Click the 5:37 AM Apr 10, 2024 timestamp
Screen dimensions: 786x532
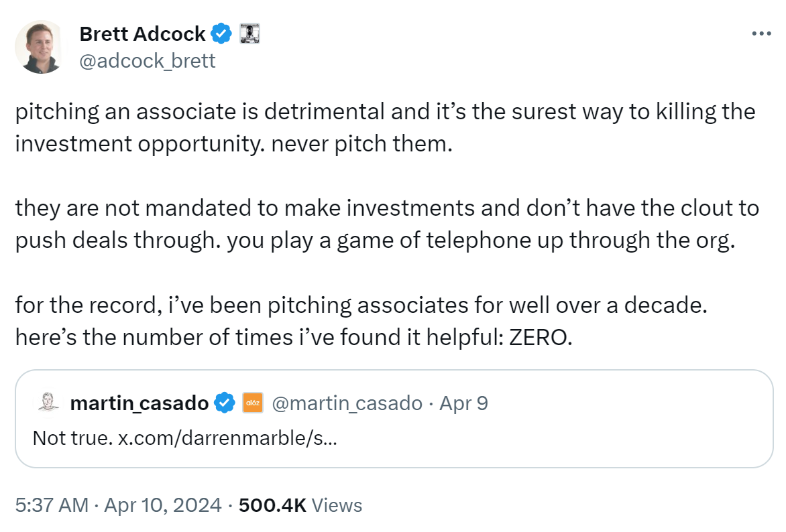[118, 505]
